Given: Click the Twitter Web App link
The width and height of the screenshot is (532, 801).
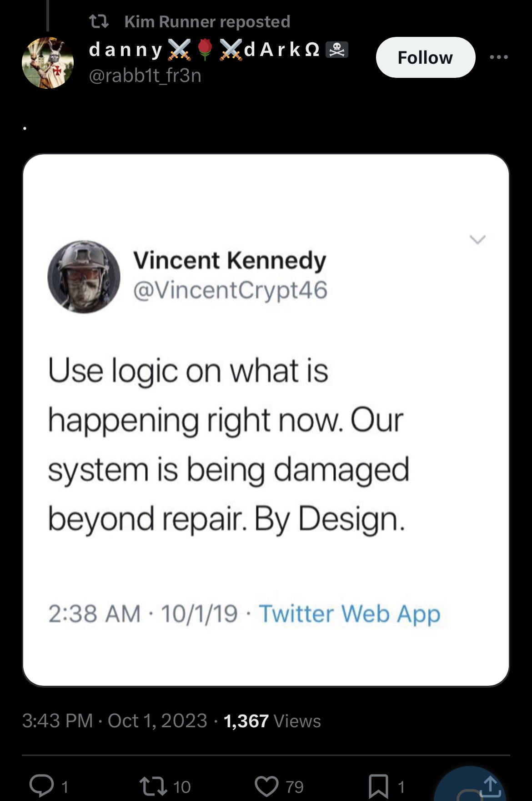Looking at the screenshot, I should [x=349, y=613].
